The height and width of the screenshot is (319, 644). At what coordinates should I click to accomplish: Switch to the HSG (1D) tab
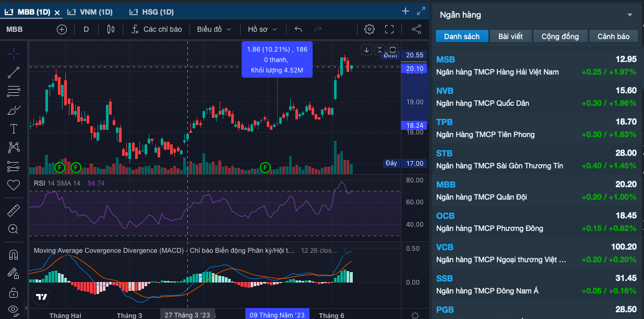[152, 12]
